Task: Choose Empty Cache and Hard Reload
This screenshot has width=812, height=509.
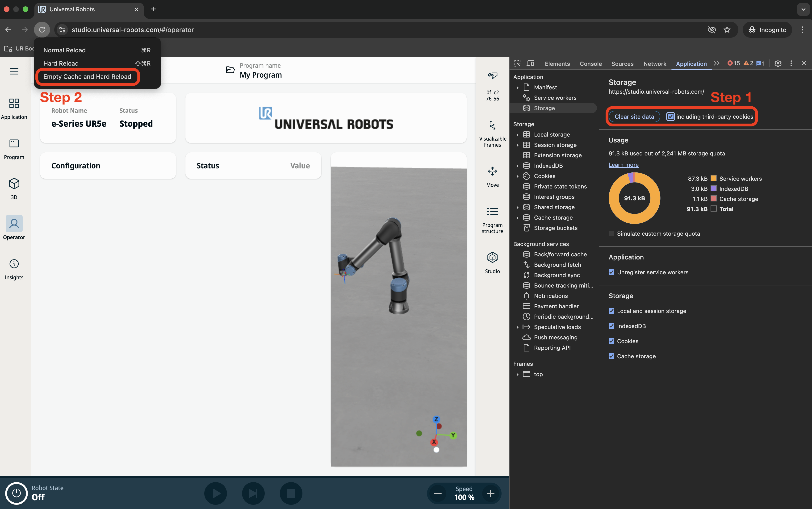Action: click(x=87, y=77)
